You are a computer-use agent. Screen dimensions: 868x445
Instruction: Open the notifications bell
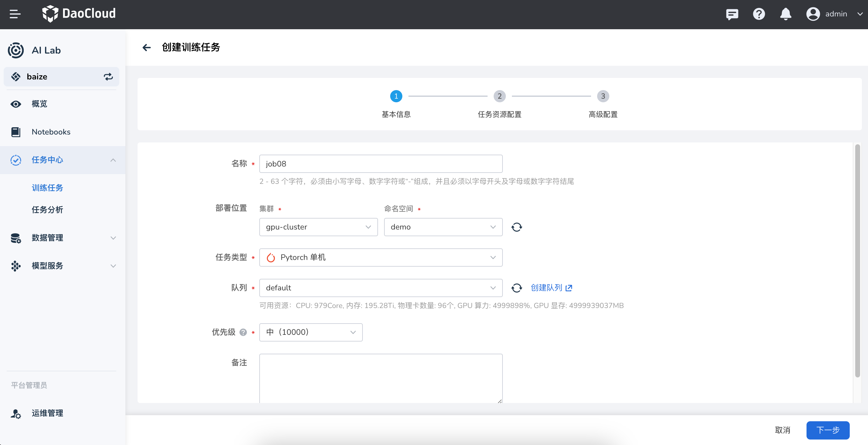[x=786, y=14]
